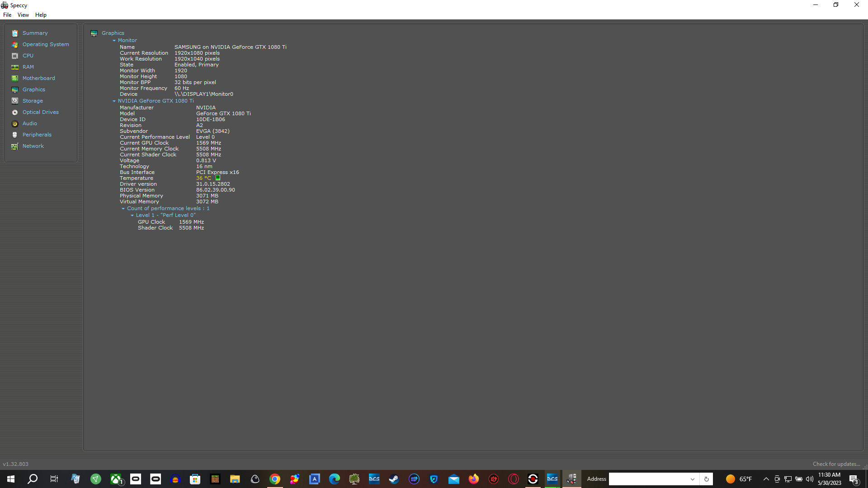Open Microsoft Store from the taskbar

point(195,479)
